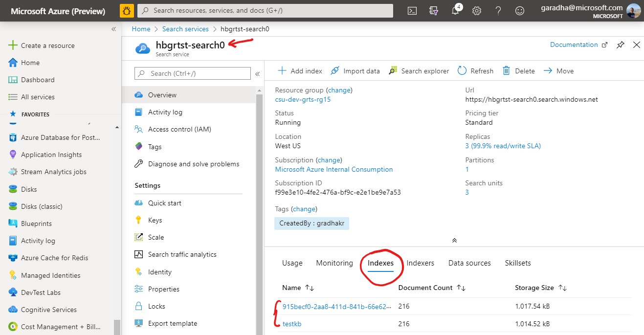Switch to the Monitoring tab
This screenshot has height=335, width=644.
point(334,263)
